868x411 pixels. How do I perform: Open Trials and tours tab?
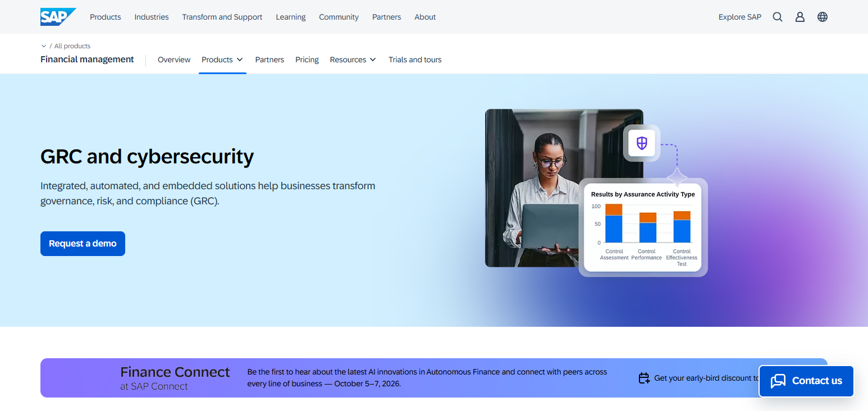click(415, 60)
